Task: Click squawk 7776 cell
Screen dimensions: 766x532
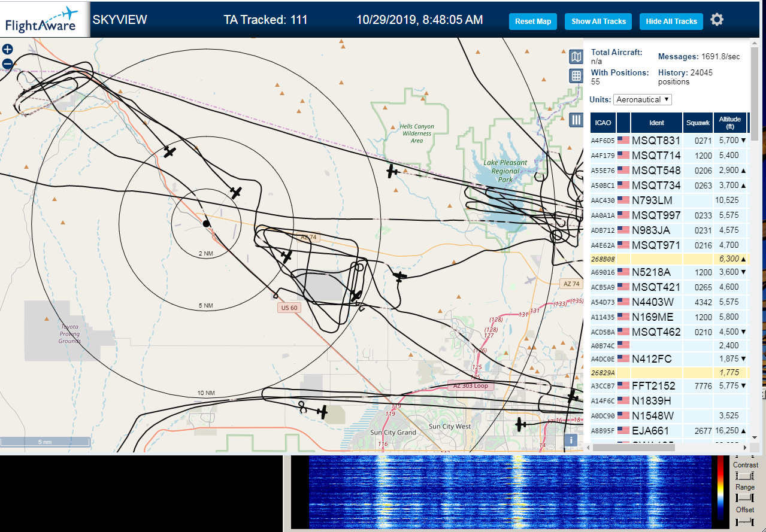Action: (698, 386)
